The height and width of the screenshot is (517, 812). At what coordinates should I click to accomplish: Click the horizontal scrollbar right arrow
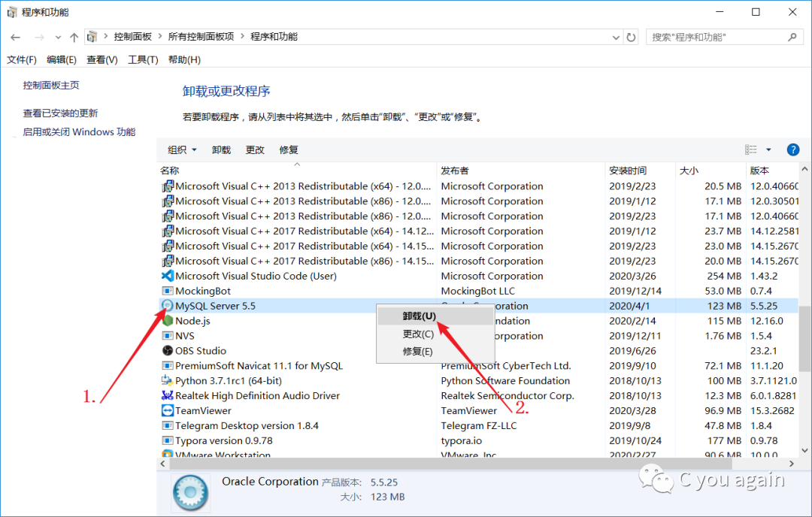pyautogui.click(x=791, y=464)
